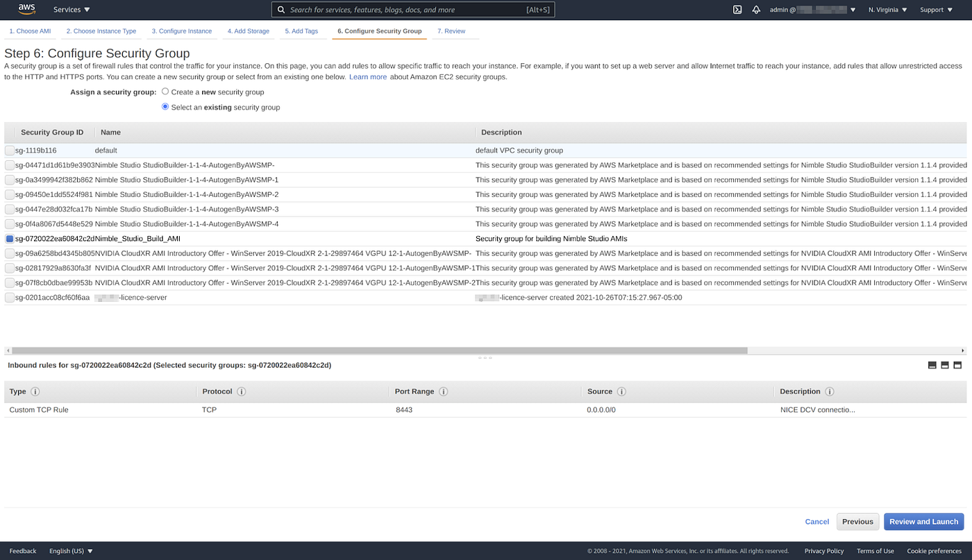This screenshot has height=560, width=972.
Task: Check the AutogenByAWSMP-4 StudioBuilder group
Action: (10, 224)
